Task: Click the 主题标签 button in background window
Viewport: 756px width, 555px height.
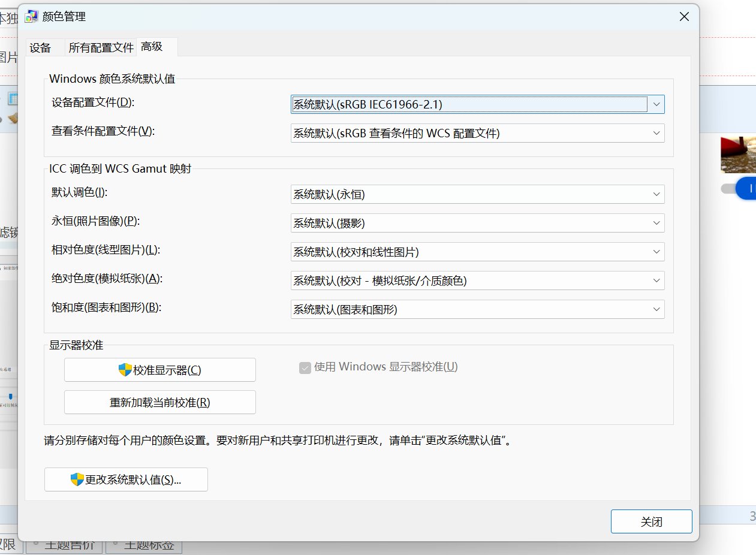Action: pyautogui.click(x=144, y=547)
